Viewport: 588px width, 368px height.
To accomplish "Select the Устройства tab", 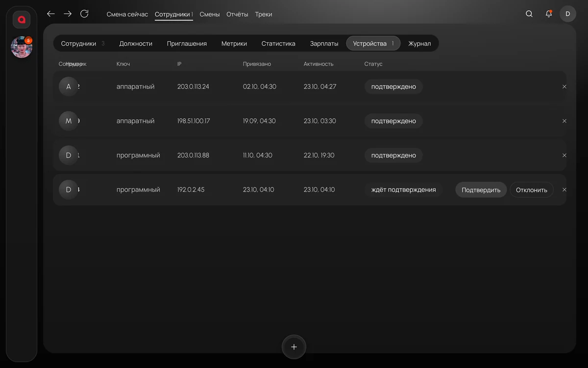I will point(373,43).
